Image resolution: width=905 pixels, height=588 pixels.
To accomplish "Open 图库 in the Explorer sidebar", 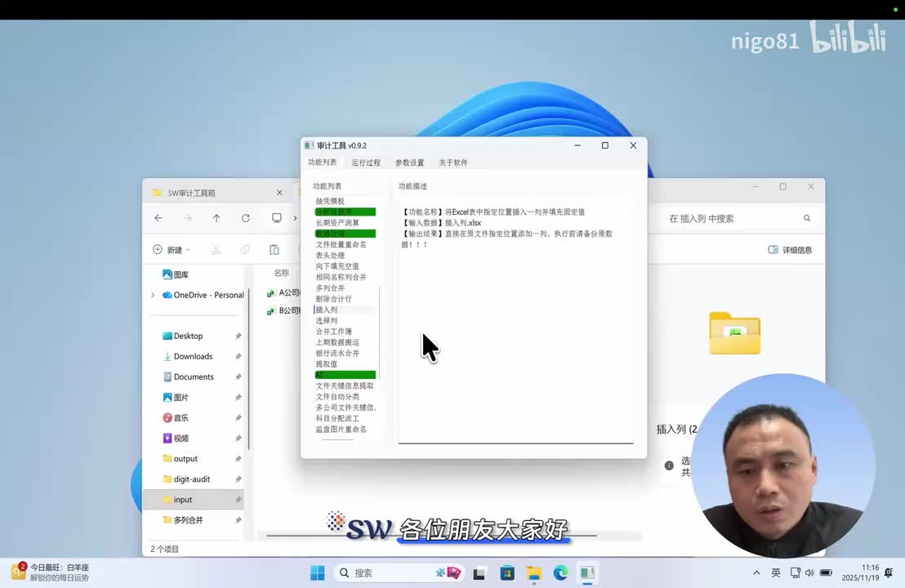I will (176, 274).
